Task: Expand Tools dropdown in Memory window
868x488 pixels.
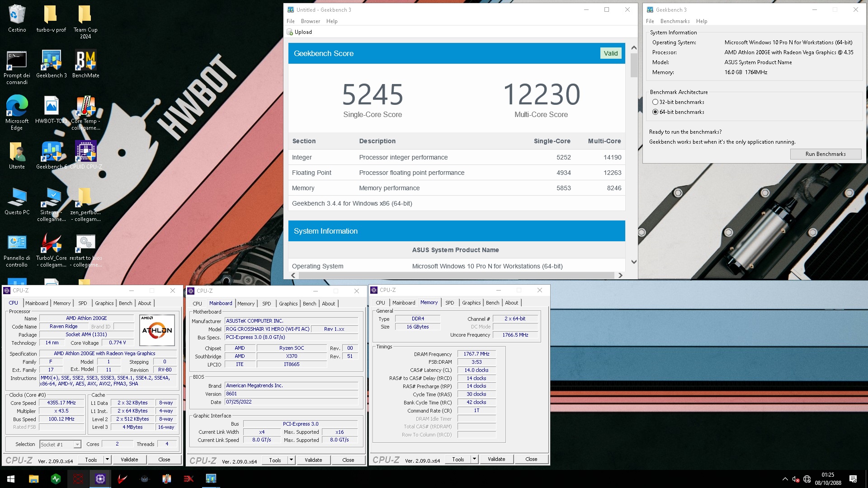Action: tap(474, 459)
